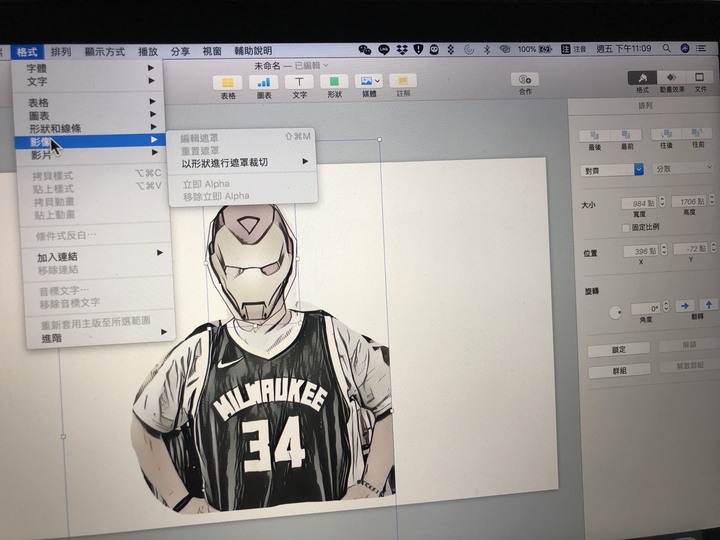This screenshot has height=540, width=720.
Task: Click the LINE menu bar icon
Action: (384, 50)
